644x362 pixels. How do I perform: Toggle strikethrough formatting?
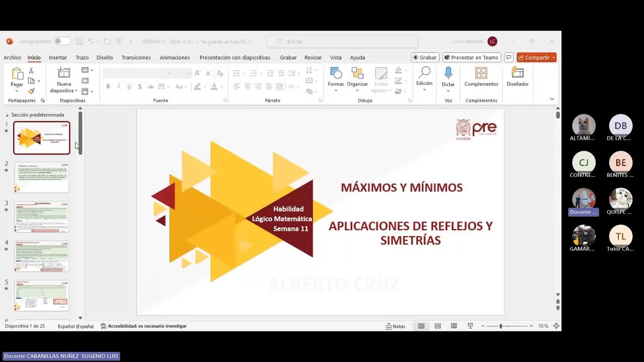[x=150, y=86]
